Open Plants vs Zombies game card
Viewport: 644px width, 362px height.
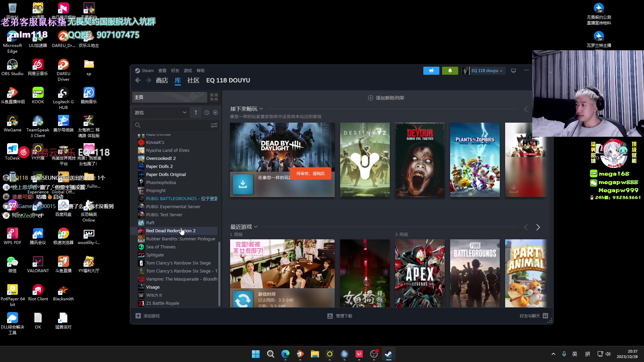pos(475,160)
